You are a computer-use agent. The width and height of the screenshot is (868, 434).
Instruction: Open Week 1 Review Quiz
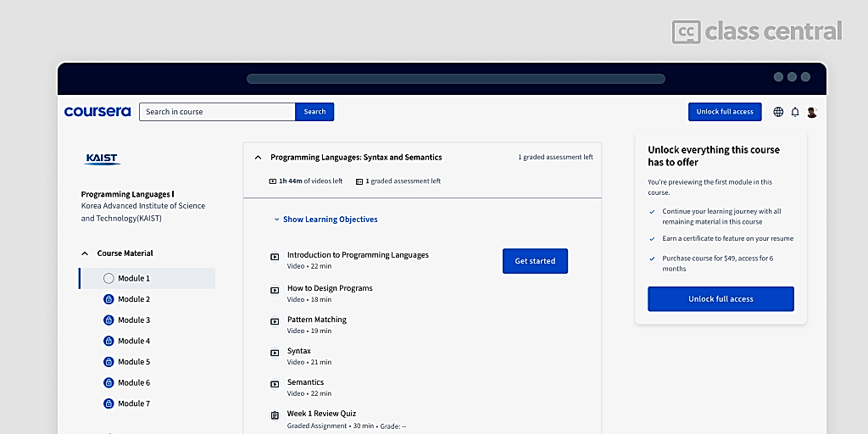tap(321, 414)
